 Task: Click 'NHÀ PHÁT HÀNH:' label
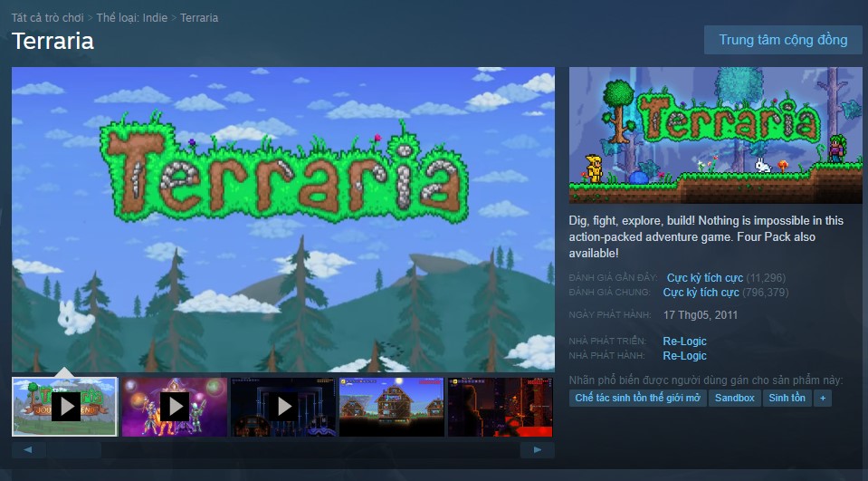606,356
